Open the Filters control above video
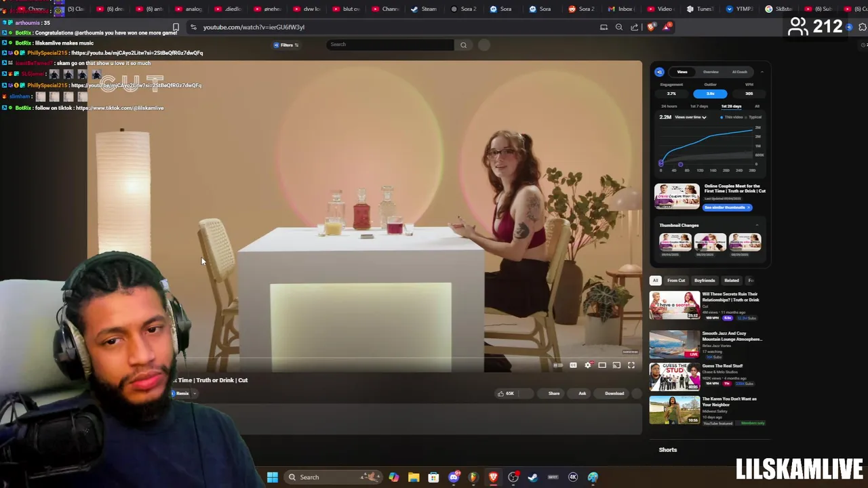The image size is (868, 488). (x=286, y=45)
